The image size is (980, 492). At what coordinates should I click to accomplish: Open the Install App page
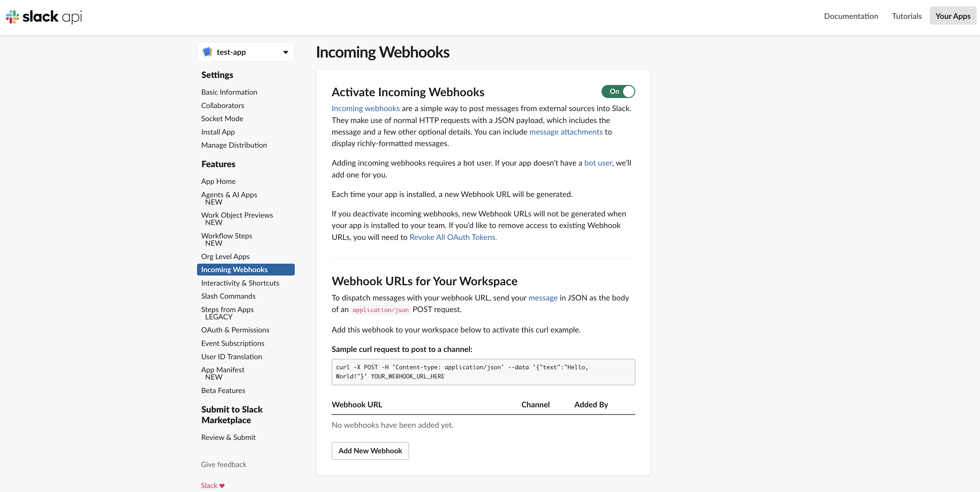tap(218, 132)
